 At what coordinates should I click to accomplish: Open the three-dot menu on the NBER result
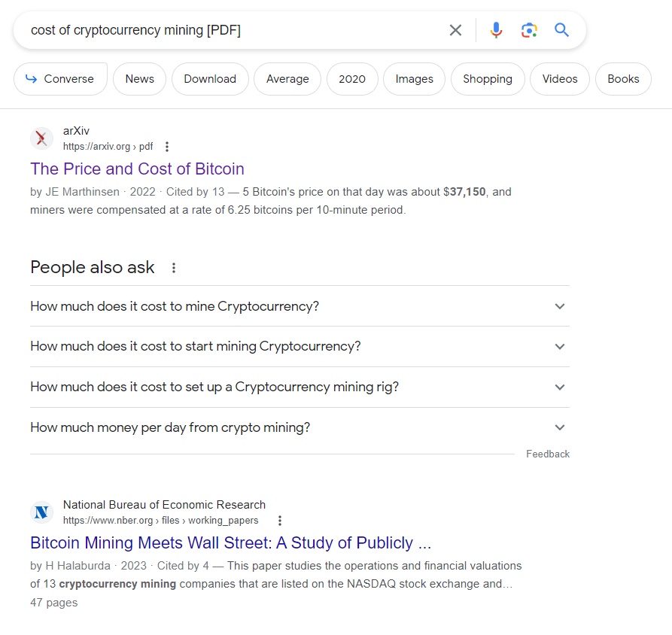(x=279, y=520)
